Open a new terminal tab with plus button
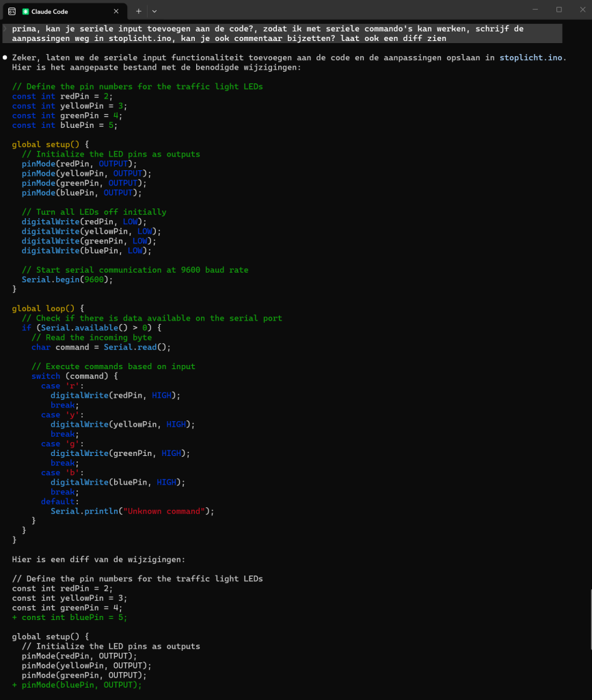592x700 pixels. (x=139, y=11)
